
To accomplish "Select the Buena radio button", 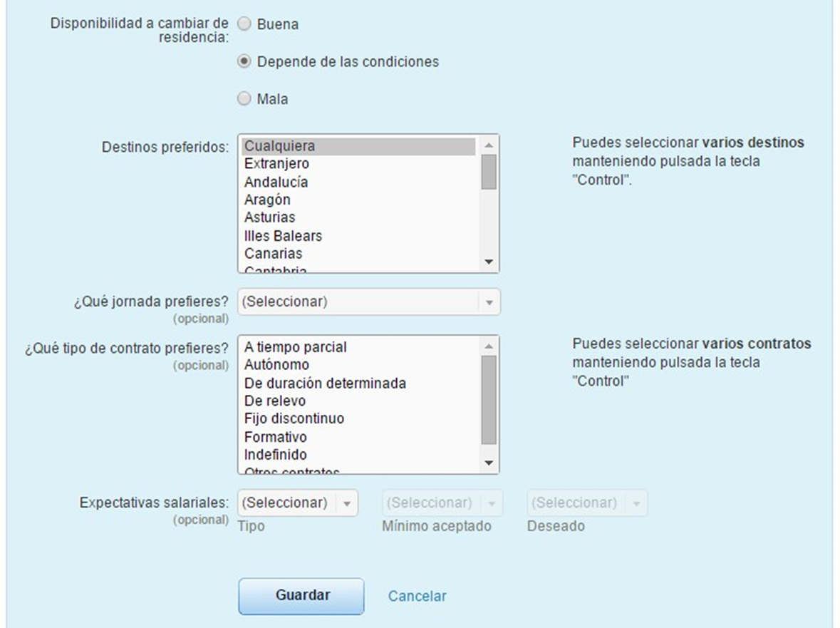I will (x=244, y=24).
